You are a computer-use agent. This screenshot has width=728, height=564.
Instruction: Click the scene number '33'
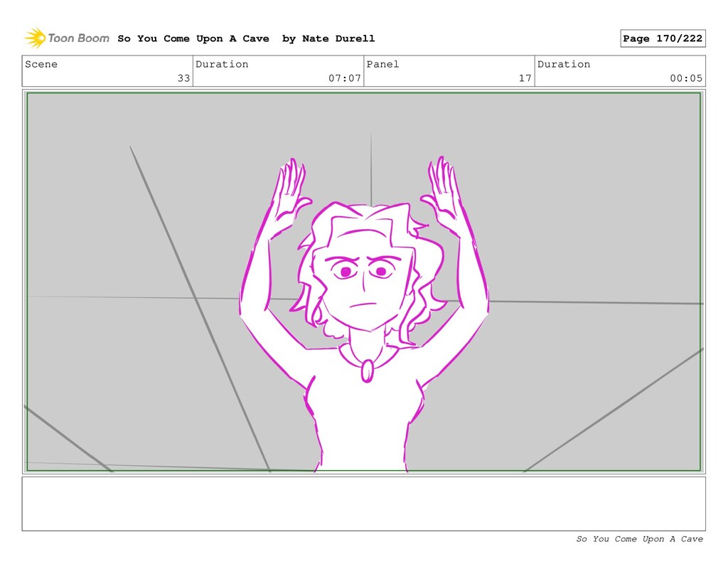184,78
